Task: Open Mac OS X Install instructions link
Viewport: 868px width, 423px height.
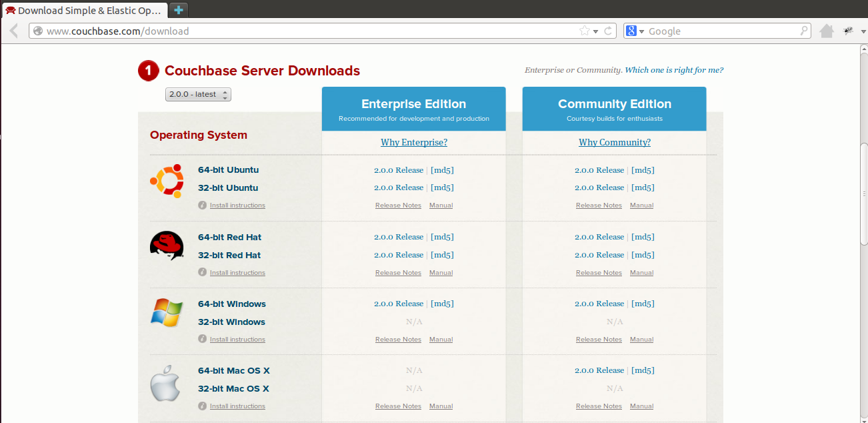Action: pos(237,406)
